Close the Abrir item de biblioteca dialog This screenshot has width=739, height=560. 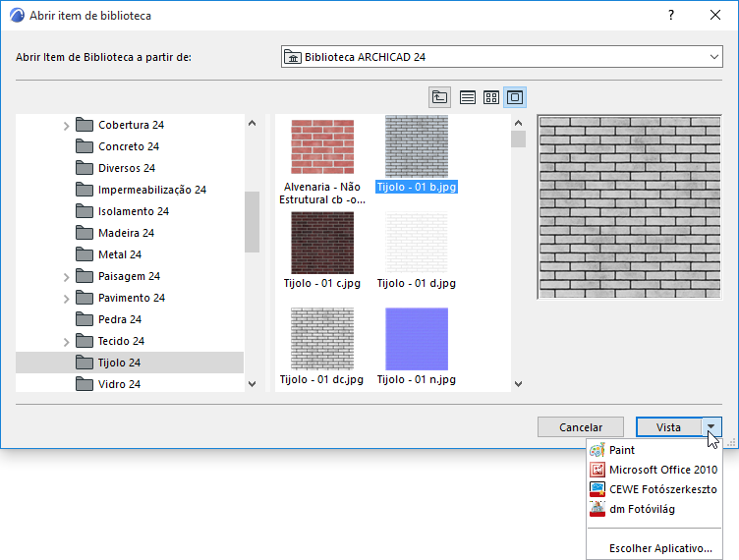click(715, 15)
